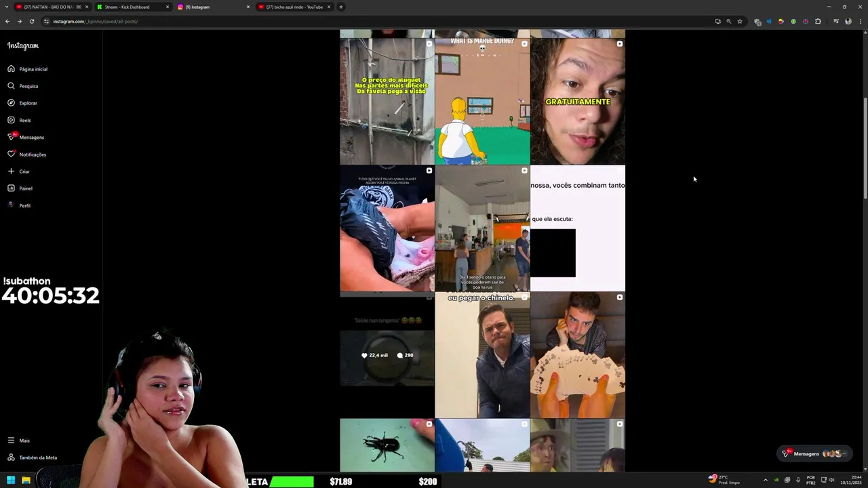Open the playing cards reel thumbnail
The width and height of the screenshot is (868, 488).
[578, 355]
